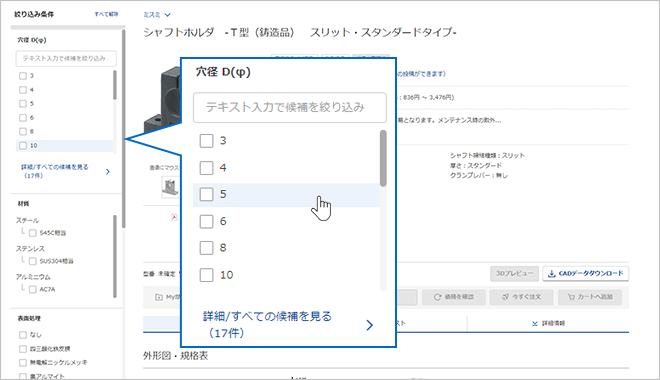Click the cart icon in カートへ追加
The image size is (660, 380).
pos(571,297)
